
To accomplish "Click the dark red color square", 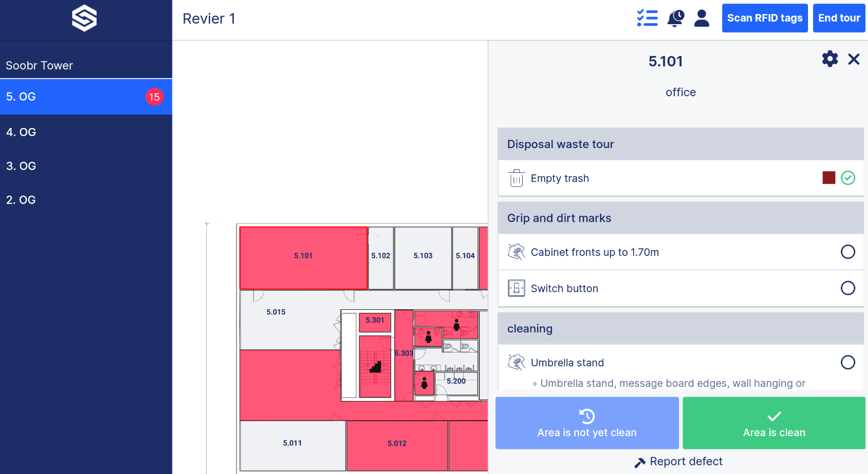I will coord(829,178).
